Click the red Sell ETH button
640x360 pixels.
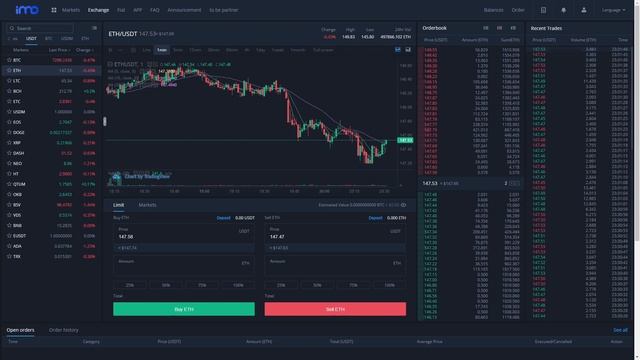pyautogui.click(x=335, y=309)
